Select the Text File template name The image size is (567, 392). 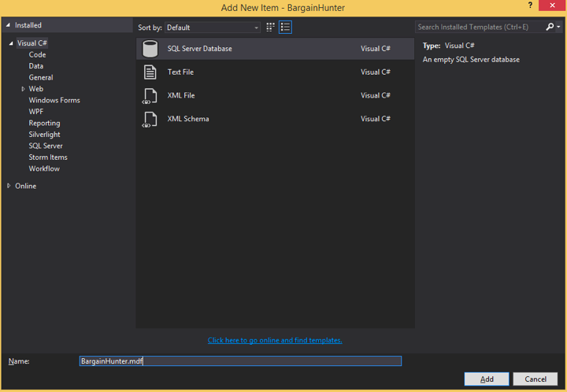(x=180, y=72)
